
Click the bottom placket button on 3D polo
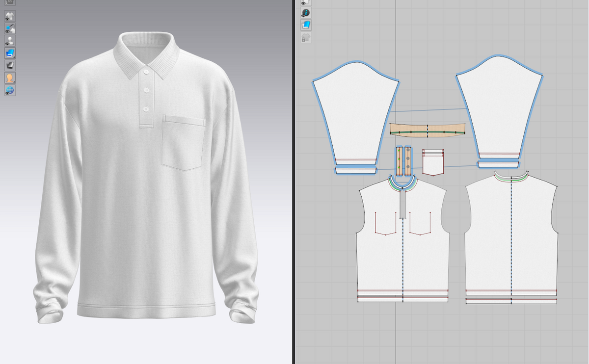click(146, 109)
